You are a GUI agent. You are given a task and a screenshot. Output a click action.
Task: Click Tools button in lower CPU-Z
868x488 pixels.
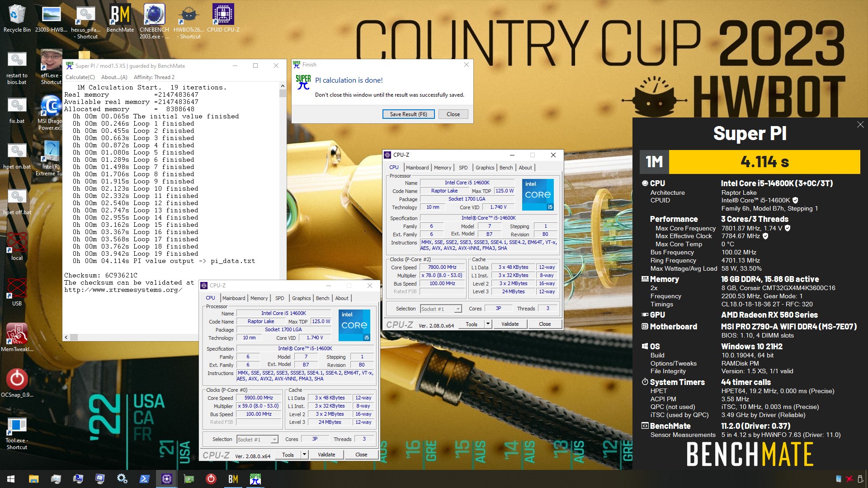coord(288,455)
